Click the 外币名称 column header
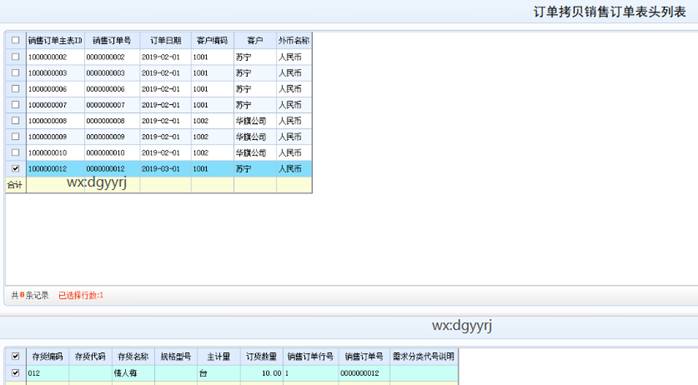The height and width of the screenshot is (385, 698). 294,41
